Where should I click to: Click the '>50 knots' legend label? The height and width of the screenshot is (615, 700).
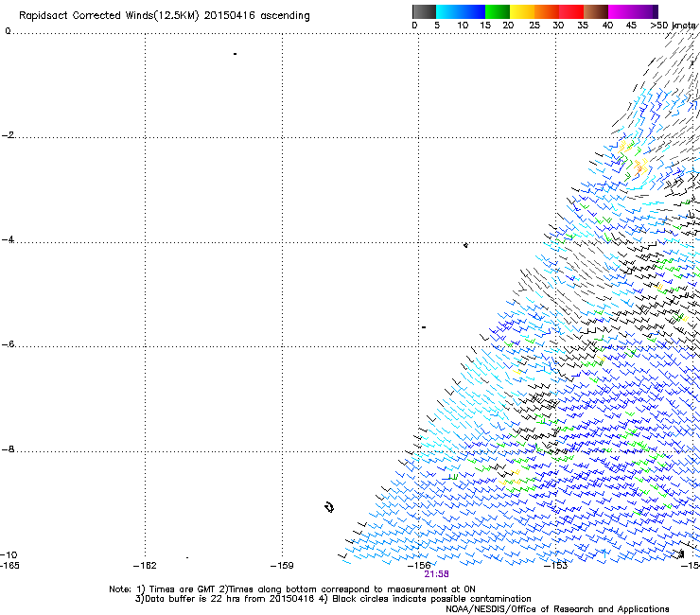click(x=674, y=26)
